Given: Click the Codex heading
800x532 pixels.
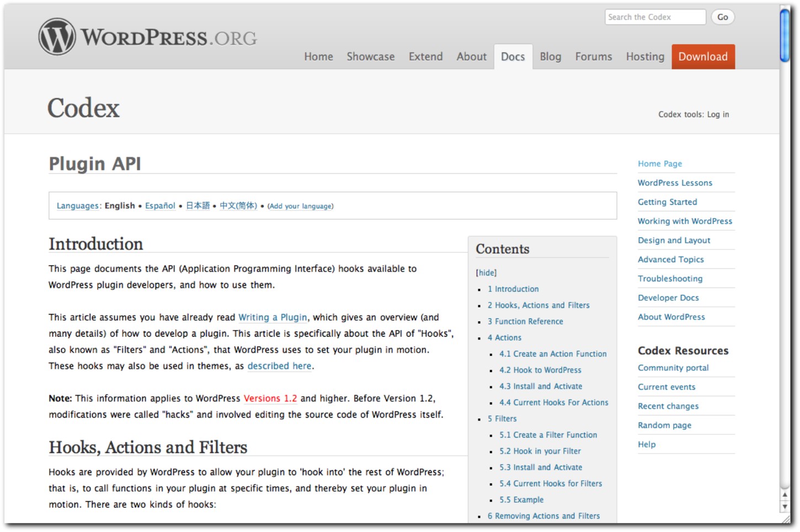Looking at the screenshot, I should (83, 108).
